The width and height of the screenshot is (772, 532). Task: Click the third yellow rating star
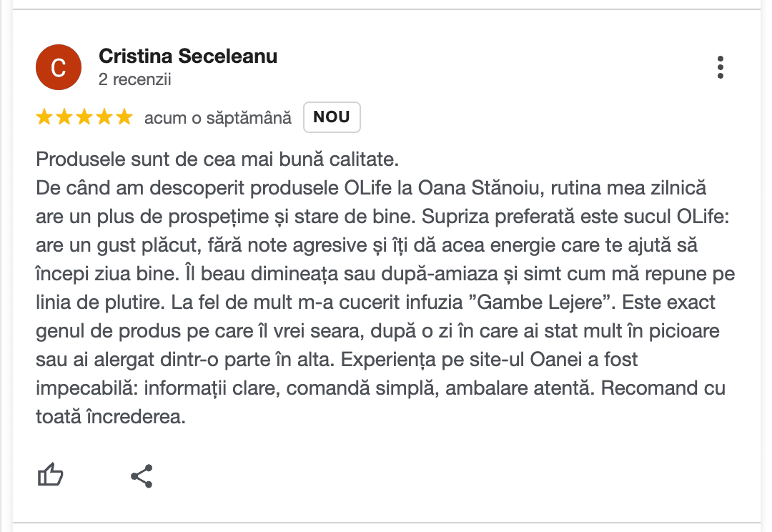(x=84, y=117)
